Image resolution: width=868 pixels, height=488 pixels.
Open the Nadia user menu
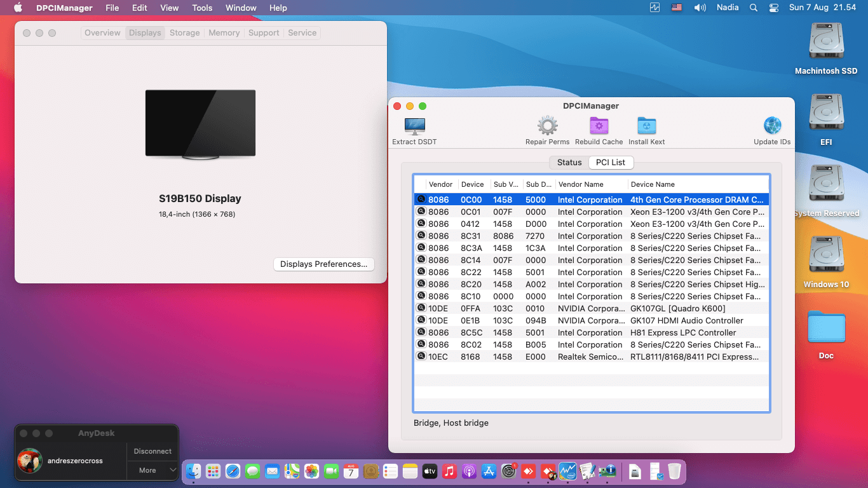click(727, 8)
